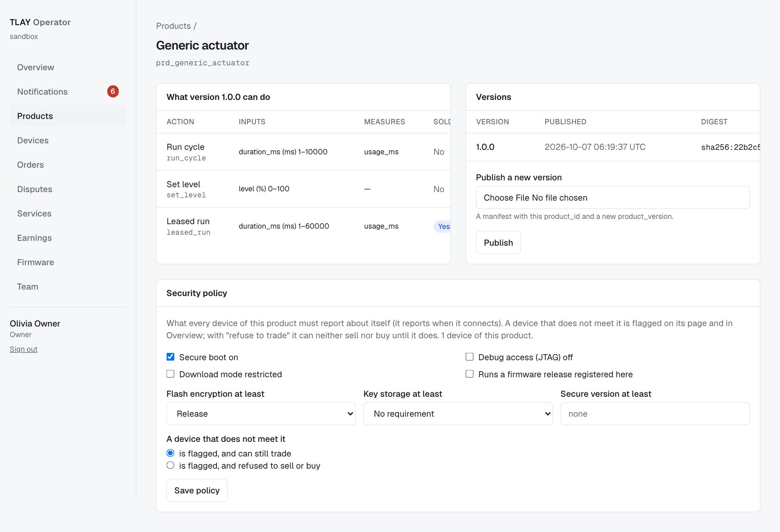The height and width of the screenshot is (532, 780).
Task: Click the published date 2026-10-07 06:19:37 UTC
Action: coord(595,147)
